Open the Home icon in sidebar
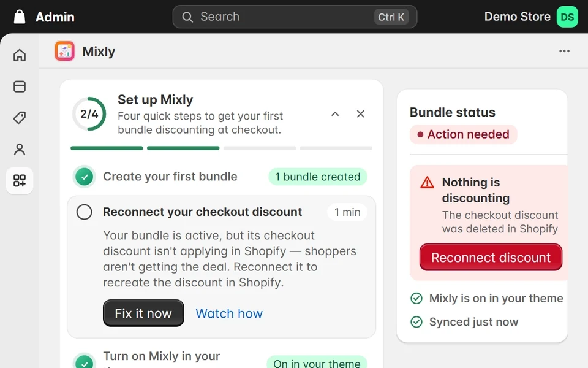Image resolution: width=588 pixels, height=368 pixels. point(20,55)
